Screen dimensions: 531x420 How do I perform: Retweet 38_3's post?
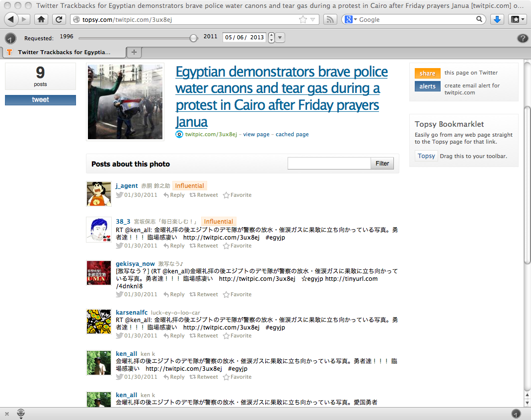click(204, 246)
